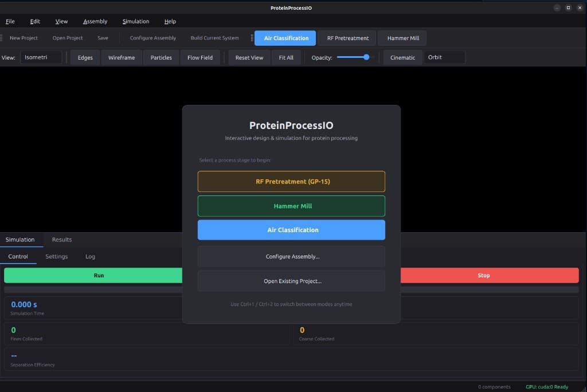Enable Orbit navigation mode
This screenshot has height=392, width=587.
[x=444, y=57]
